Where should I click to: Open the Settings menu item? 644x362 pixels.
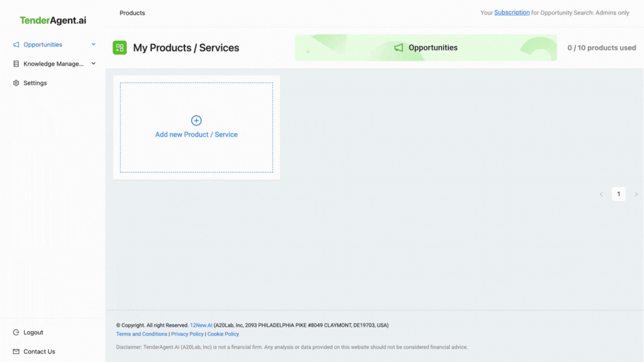point(35,83)
